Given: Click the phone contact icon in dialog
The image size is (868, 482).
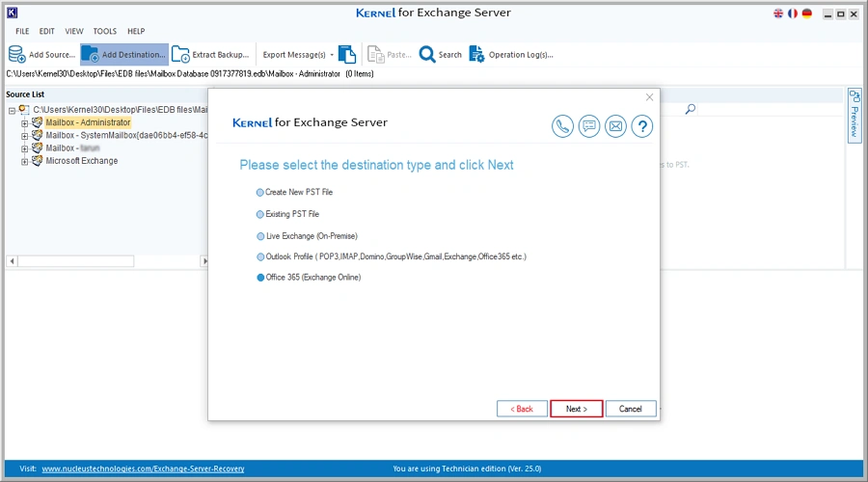Looking at the screenshot, I should (x=562, y=126).
